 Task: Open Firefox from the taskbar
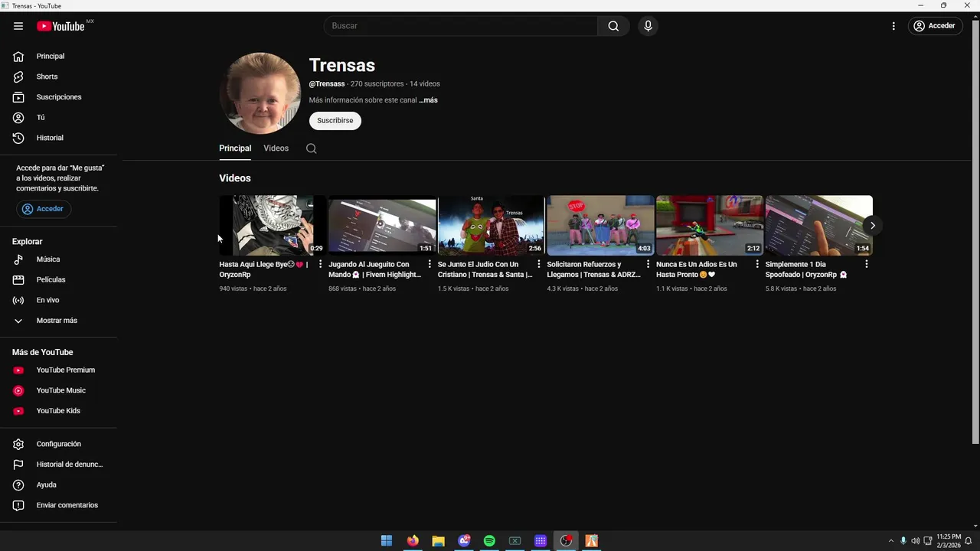coord(413,541)
